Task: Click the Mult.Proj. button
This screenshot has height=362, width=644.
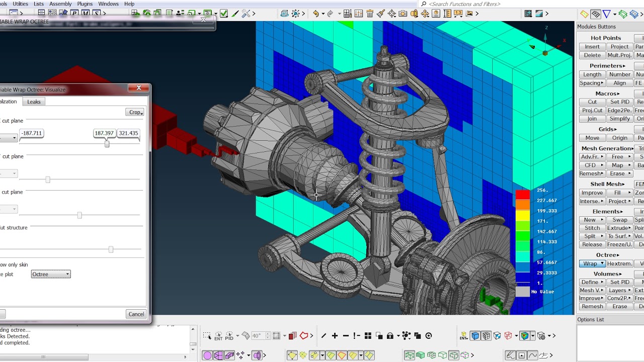Action: (619, 55)
